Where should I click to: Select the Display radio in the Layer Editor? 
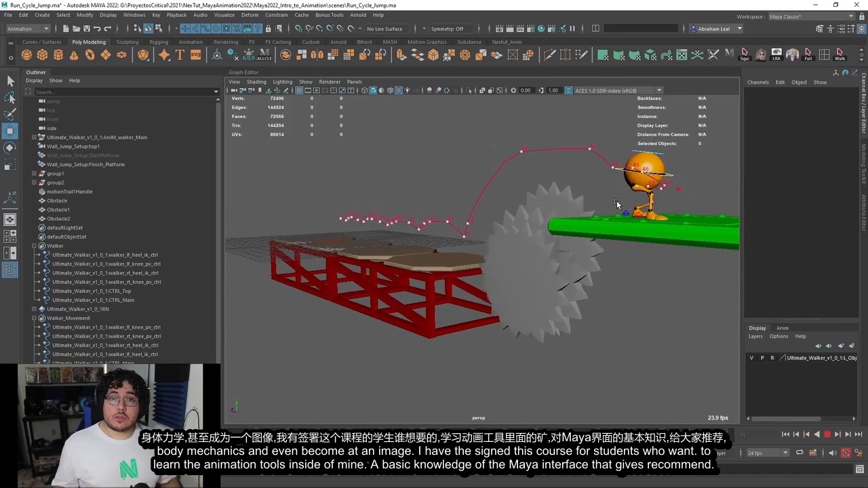click(757, 328)
